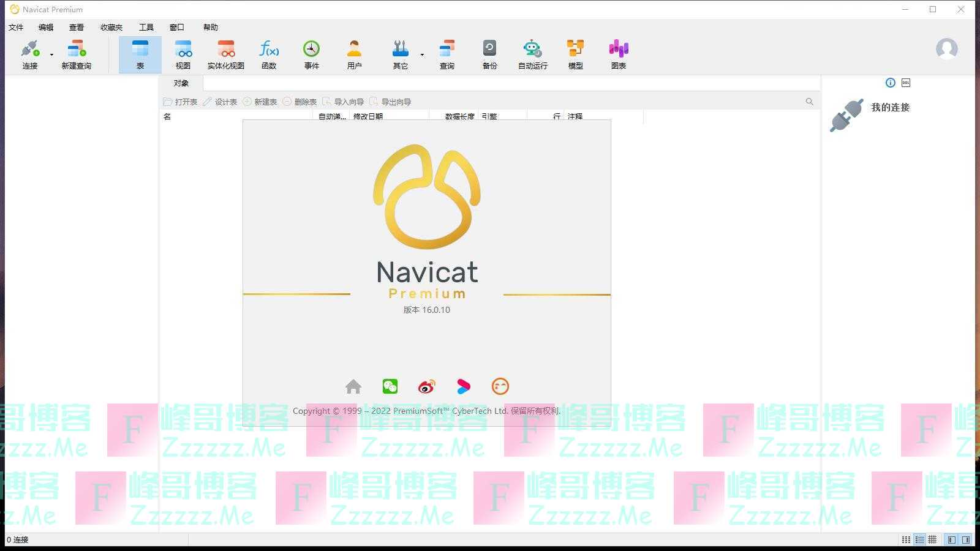Toggle the right info pane visibility
Image resolution: width=980 pixels, height=551 pixels.
pos(966,539)
